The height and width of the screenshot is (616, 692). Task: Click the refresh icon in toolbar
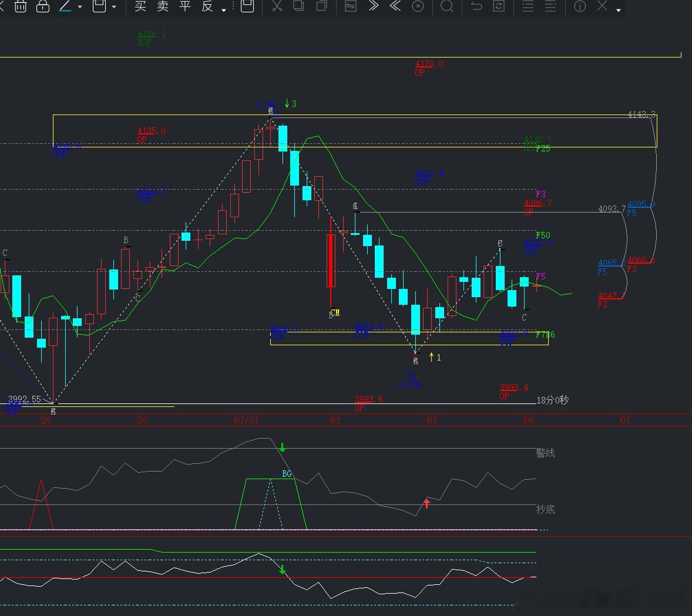[x=499, y=6]
